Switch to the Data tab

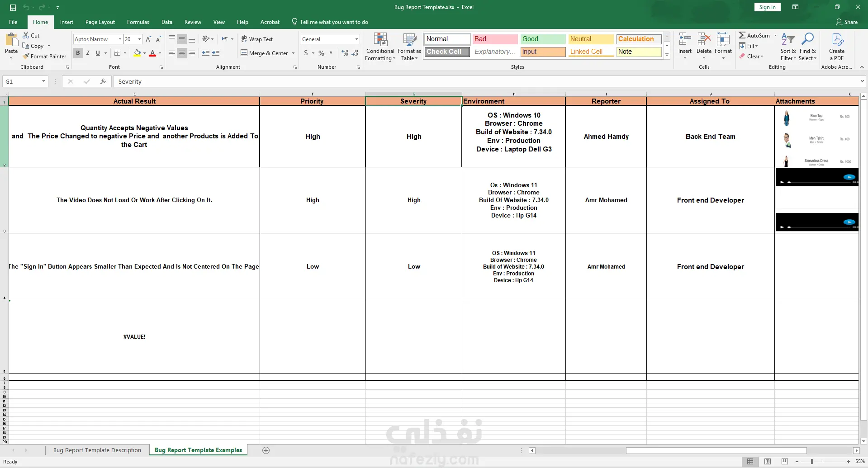[x=166, y=22]
